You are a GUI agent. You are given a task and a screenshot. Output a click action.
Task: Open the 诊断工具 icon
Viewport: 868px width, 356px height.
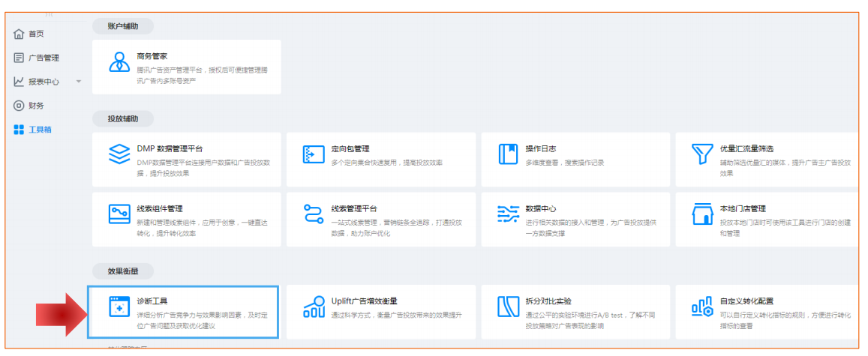click(x=119, y=307)
